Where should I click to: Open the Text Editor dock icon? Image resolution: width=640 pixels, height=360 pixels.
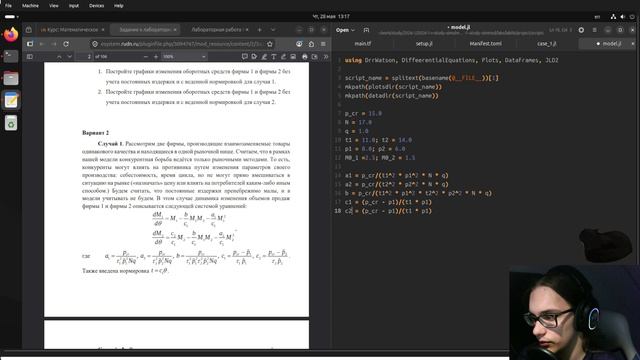(x=11, y=100)
